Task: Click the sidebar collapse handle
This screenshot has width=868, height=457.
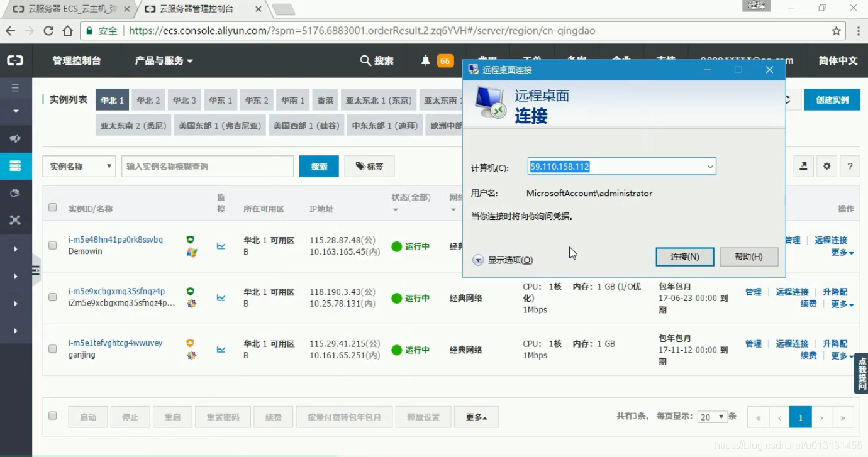Action: (36, 271)
